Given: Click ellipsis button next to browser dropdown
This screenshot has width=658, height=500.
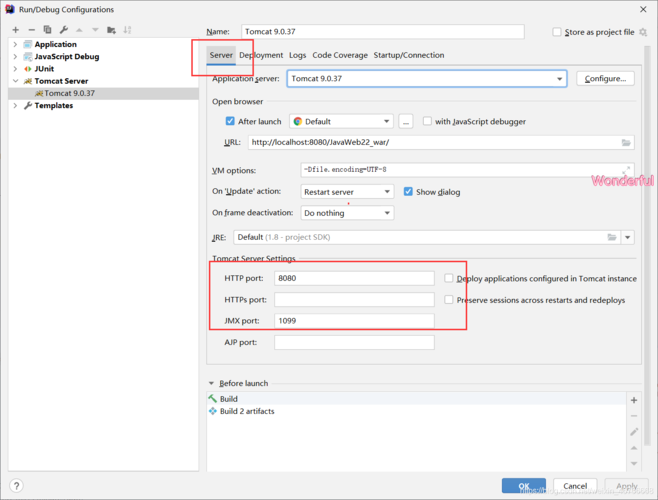Looking at the screenshot, I should pyautogui.click(x=405, y=121).
